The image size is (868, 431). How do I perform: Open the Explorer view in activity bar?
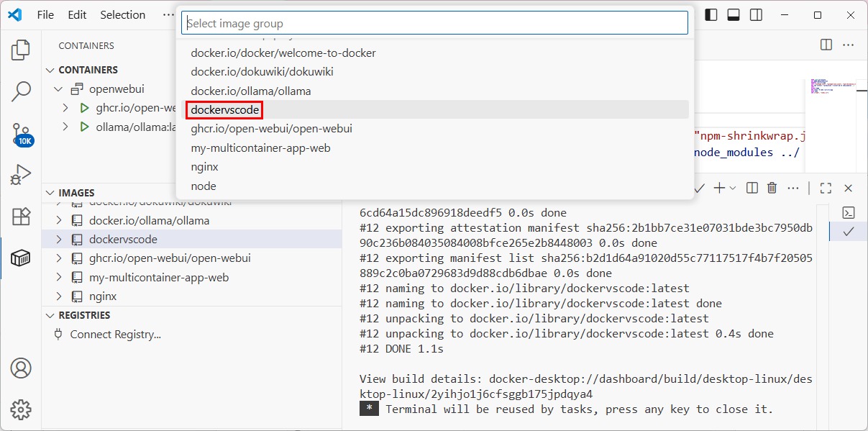point(21,50)
